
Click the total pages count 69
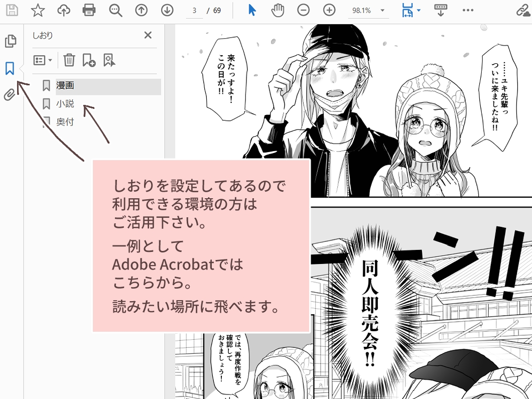[x=217, y=11]
